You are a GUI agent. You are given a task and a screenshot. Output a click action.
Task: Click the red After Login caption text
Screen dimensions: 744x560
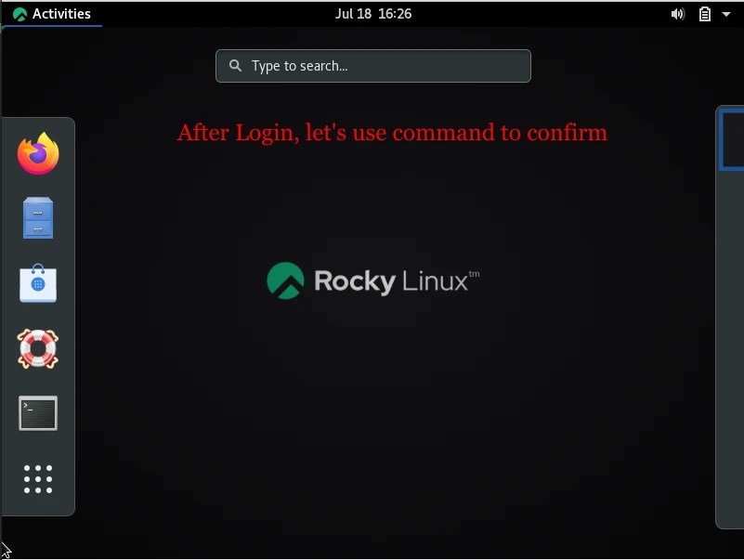tap(392, 133)
